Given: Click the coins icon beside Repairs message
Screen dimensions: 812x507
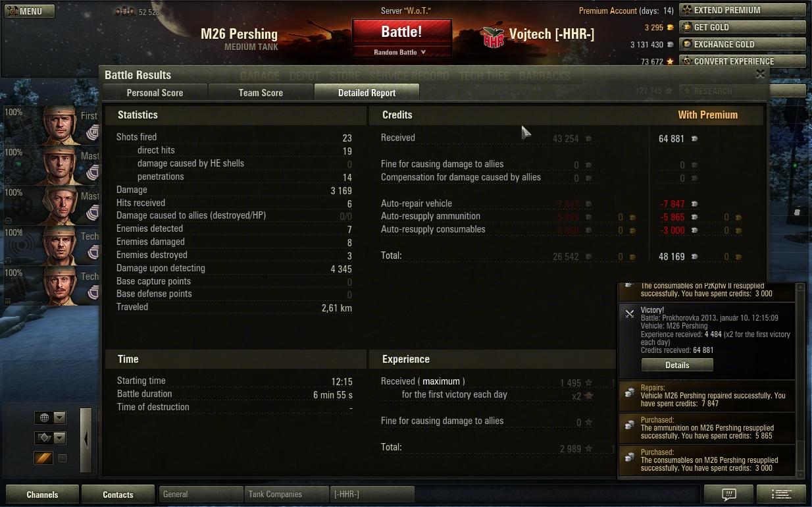Looking at the screenshot, I should (630, 392).
